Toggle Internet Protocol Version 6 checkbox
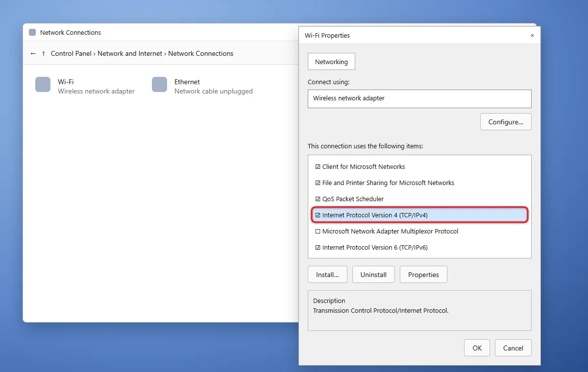 click(x=318, y=248)
